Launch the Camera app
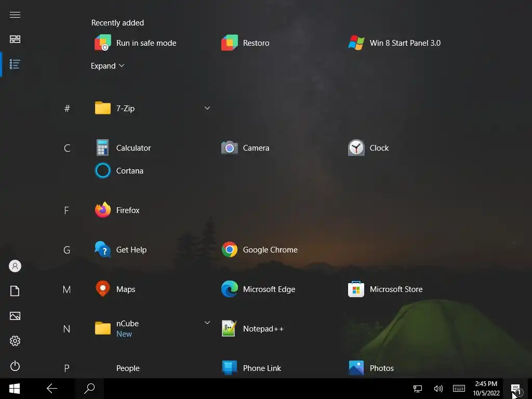Image resolution: width=532 pixels, height=399 pixels. [x=245, y=148]
